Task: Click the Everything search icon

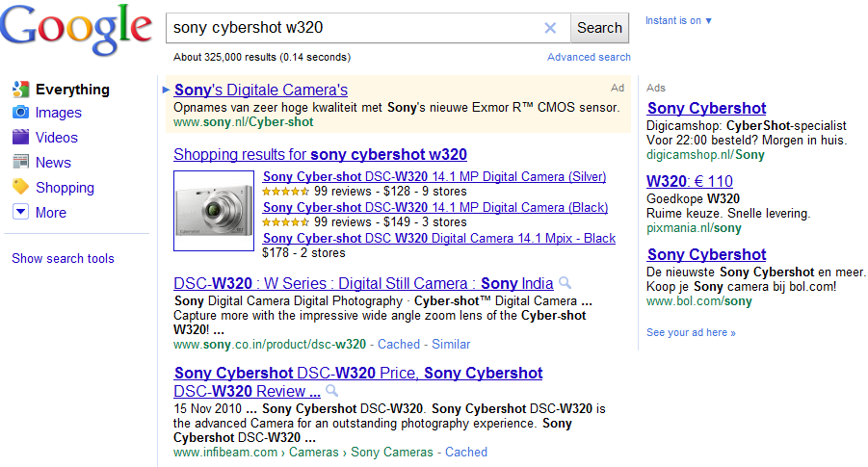Action: (x=20, y=90)
